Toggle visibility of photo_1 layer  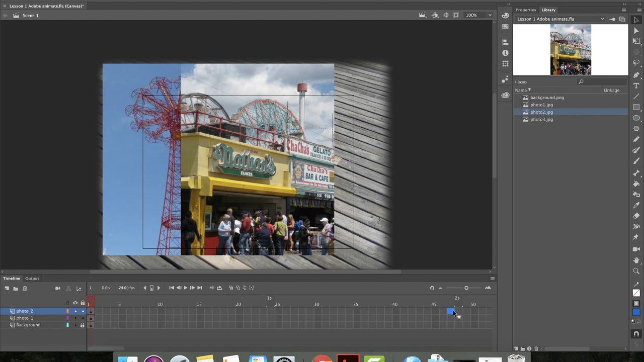click(x=75, y=318)
